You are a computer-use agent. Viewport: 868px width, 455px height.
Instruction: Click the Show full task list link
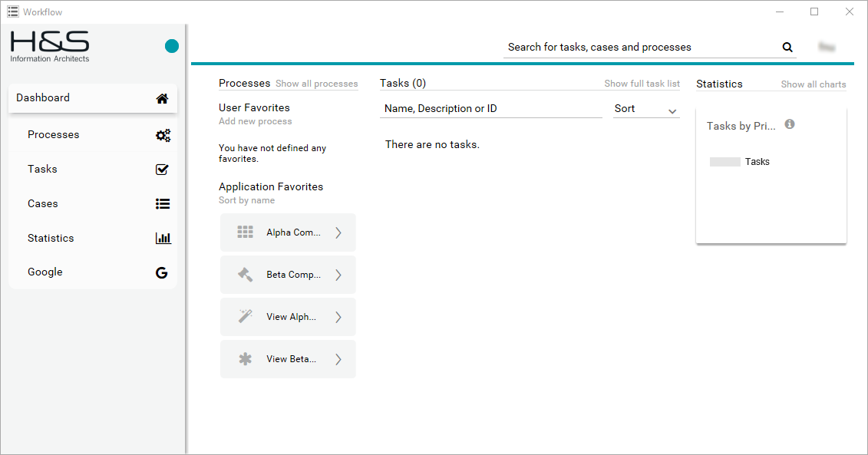(642, 84)
